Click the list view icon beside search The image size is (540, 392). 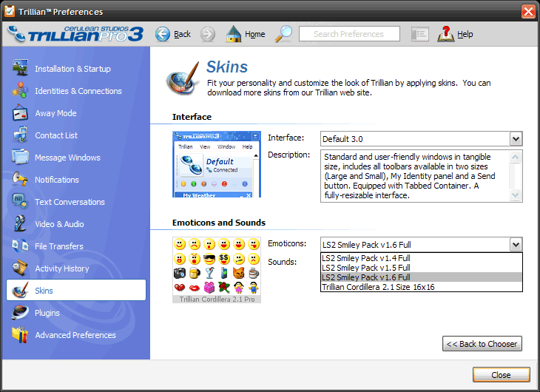click(x=420, y=34)
